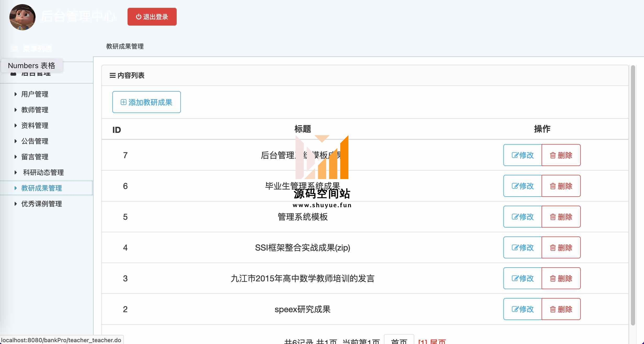Click the 教研成果管理 breadcrumb heading
The image size is (644, 344).
125,46
